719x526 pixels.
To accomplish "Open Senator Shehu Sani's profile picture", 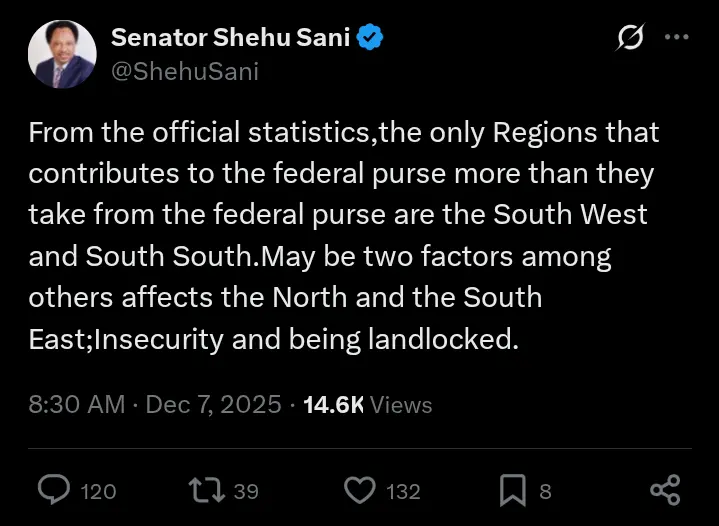I will 62,54.
